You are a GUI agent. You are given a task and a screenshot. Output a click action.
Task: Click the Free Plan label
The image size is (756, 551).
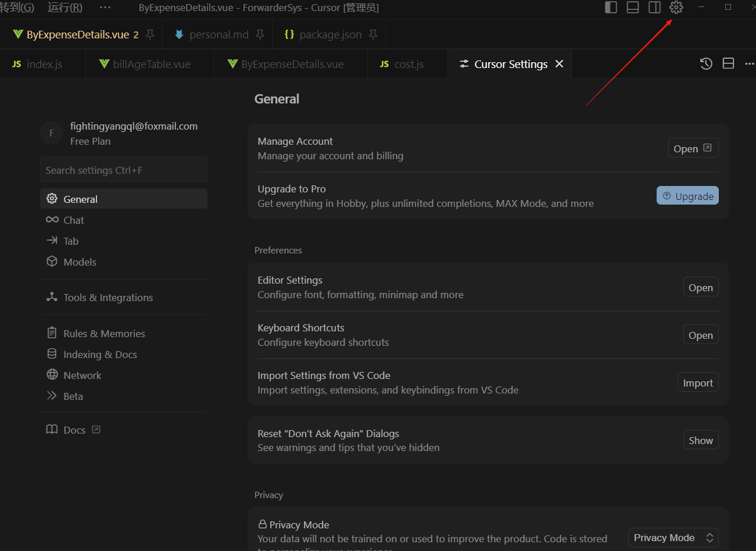[90, 141]
